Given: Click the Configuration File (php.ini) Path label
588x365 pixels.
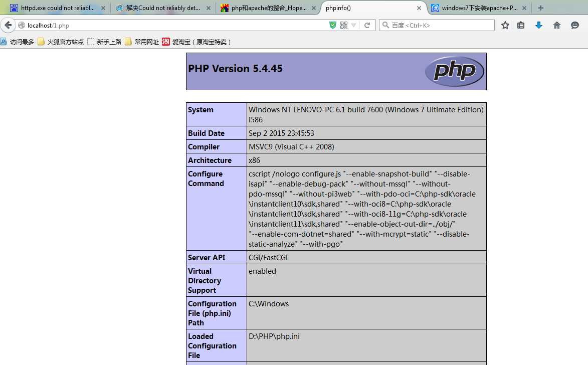Looking at the screenshot, I should coord(212,313).
